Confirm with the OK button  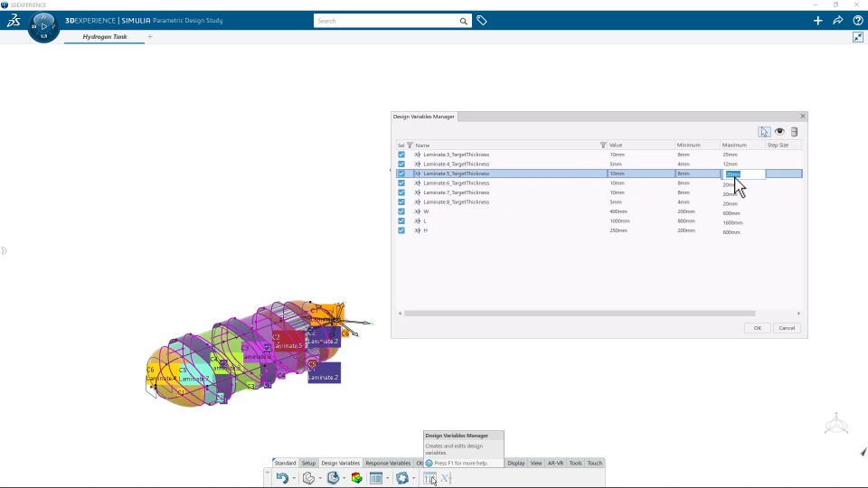point(758,328)
